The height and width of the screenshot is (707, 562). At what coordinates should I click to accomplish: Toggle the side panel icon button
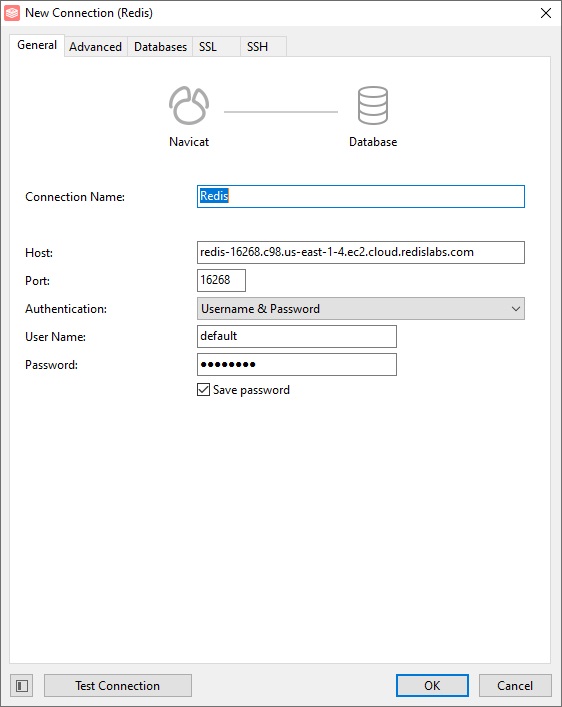pyautogui.click(x=22, y=686)
